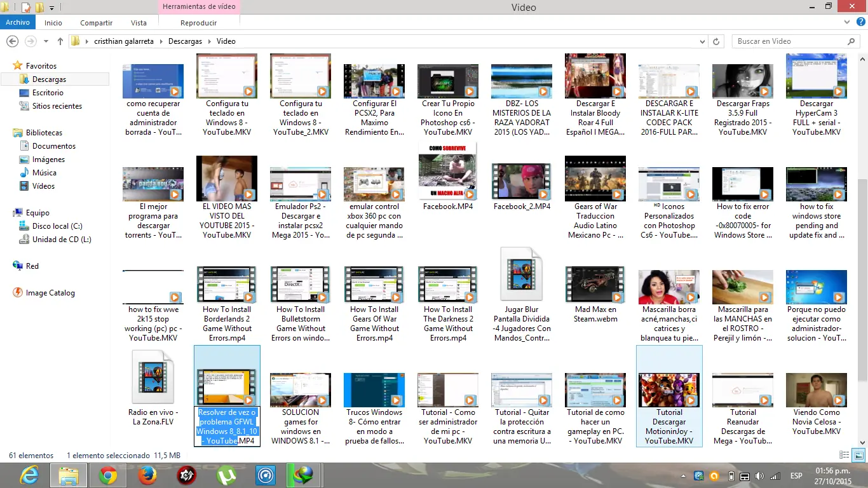Select Tutorial Descargar MotioninJoy video thumbnail
Viewport: 868px width, 488px height.
click(669, 390)
